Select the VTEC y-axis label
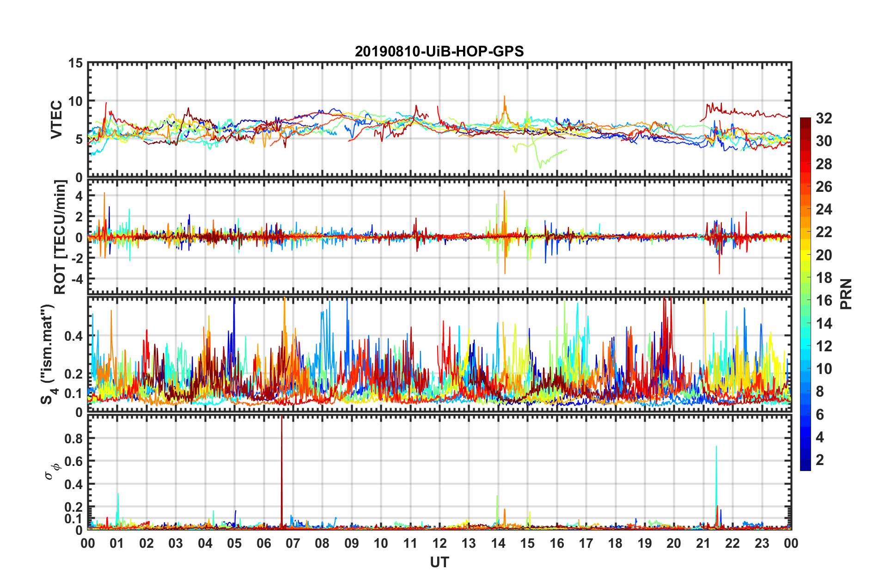This screenshot has width=879, height=588. [56, 119]
